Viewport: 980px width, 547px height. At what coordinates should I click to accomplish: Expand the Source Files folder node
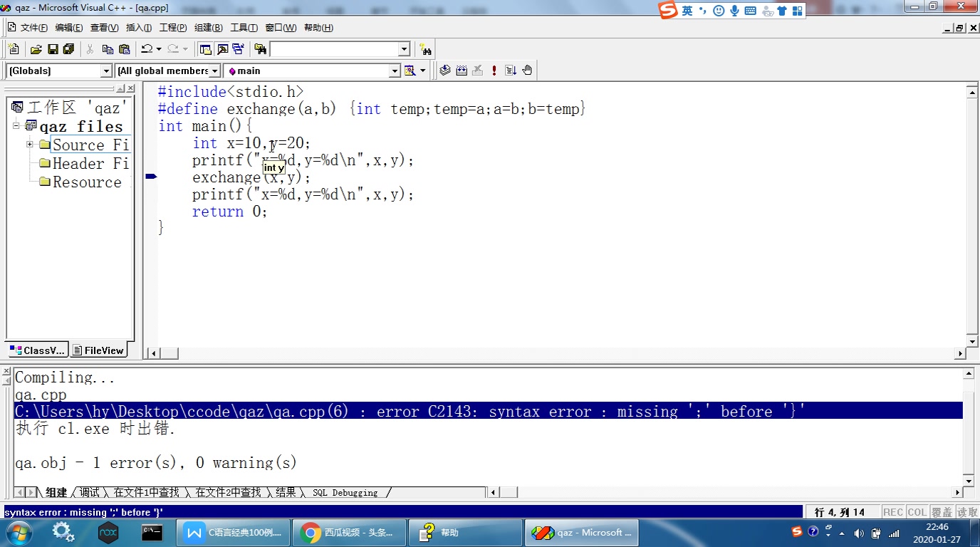tap(30, 145)
